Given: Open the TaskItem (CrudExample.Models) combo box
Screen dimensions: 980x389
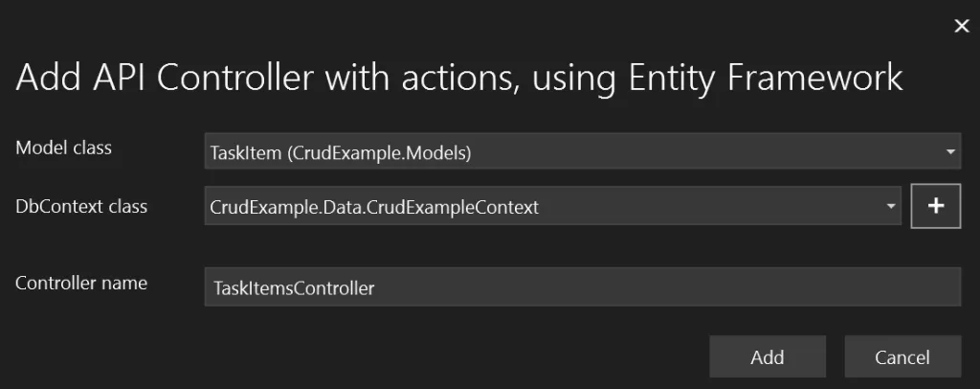Looking at the screenshot, I should tap(583, 150).
